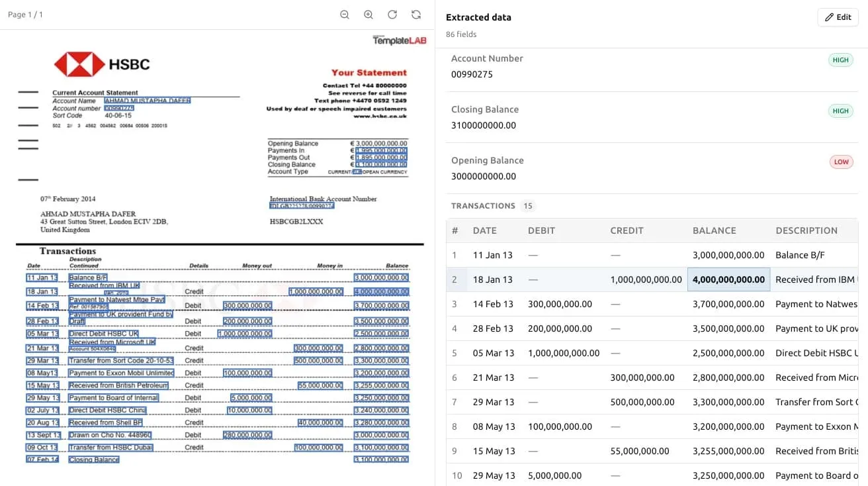This screenshot has width=868, height=486.
Task: Click highlighted Payment to Exxon Mobil Unlimited
Action: (x=121, y=373)
